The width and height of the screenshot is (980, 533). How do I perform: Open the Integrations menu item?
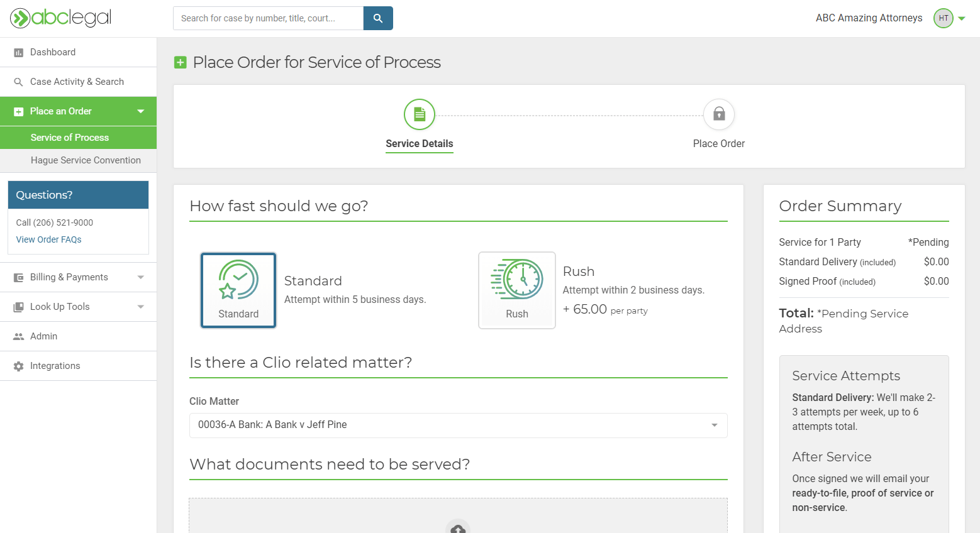pos(78,366)
